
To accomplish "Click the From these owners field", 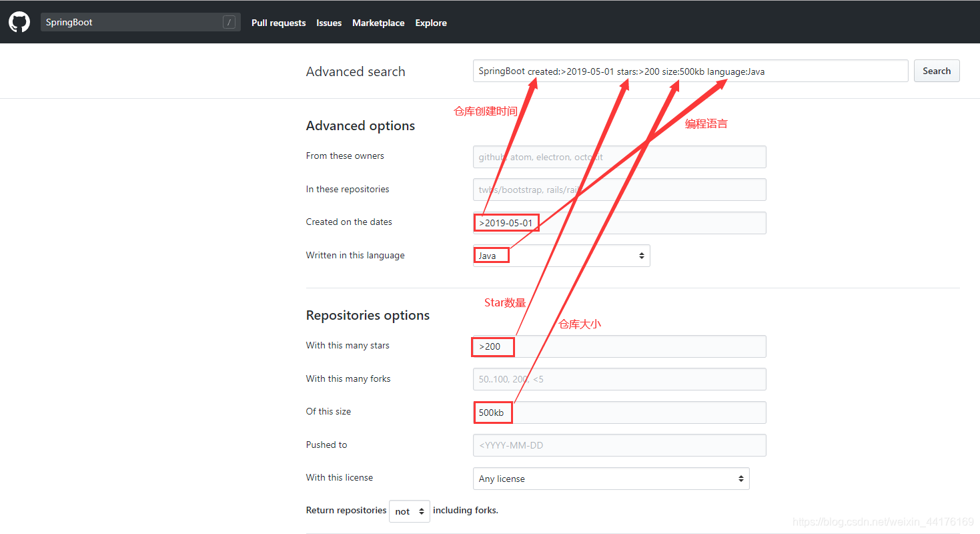I will (619, 157).
